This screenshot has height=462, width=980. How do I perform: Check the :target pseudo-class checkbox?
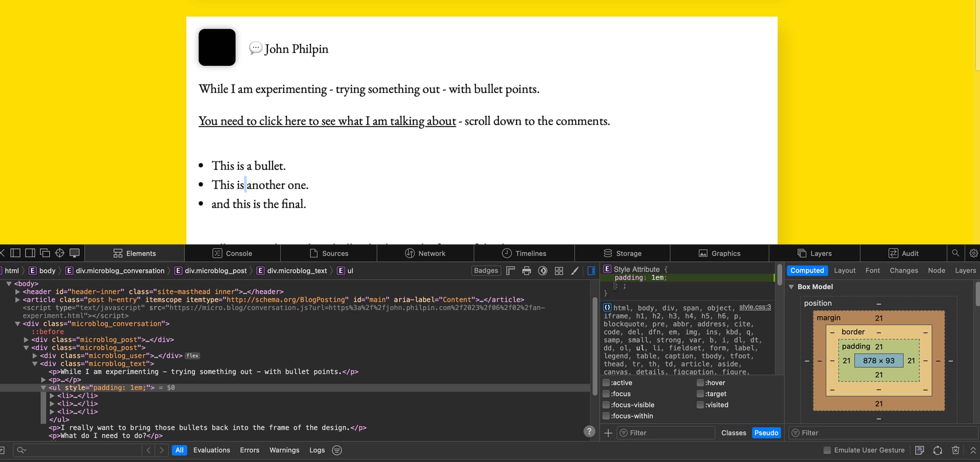pyautogui.click(x=700, y=394)
